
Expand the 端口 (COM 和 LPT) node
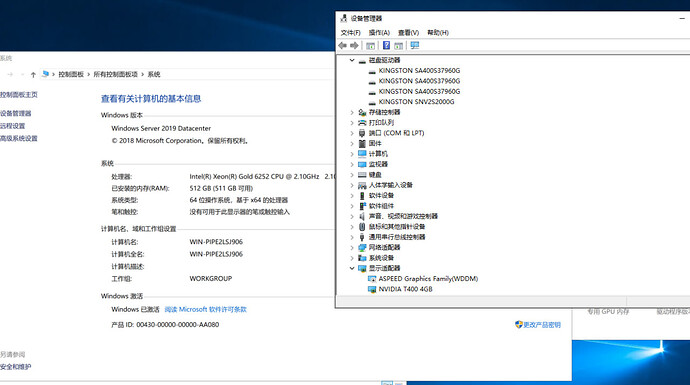352,133
